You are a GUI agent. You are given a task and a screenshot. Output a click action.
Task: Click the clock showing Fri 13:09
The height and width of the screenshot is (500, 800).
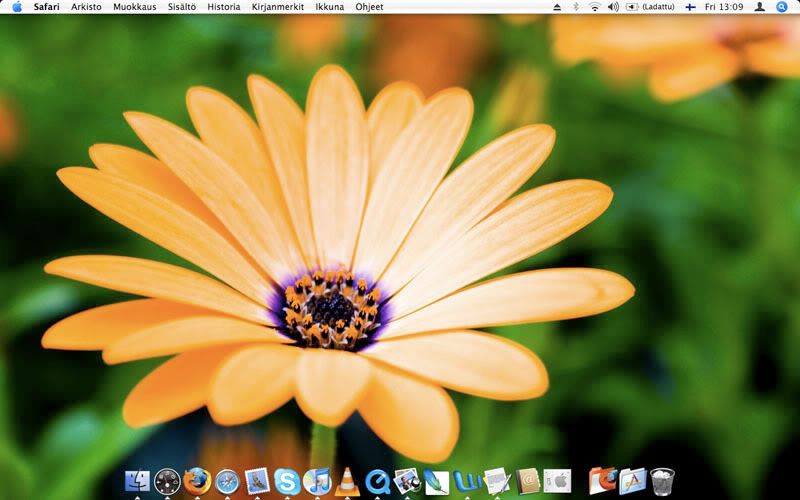(x=723, y=7)
